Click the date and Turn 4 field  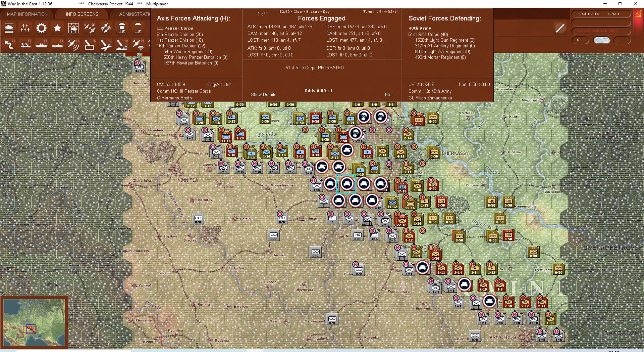tap(601, 14)
